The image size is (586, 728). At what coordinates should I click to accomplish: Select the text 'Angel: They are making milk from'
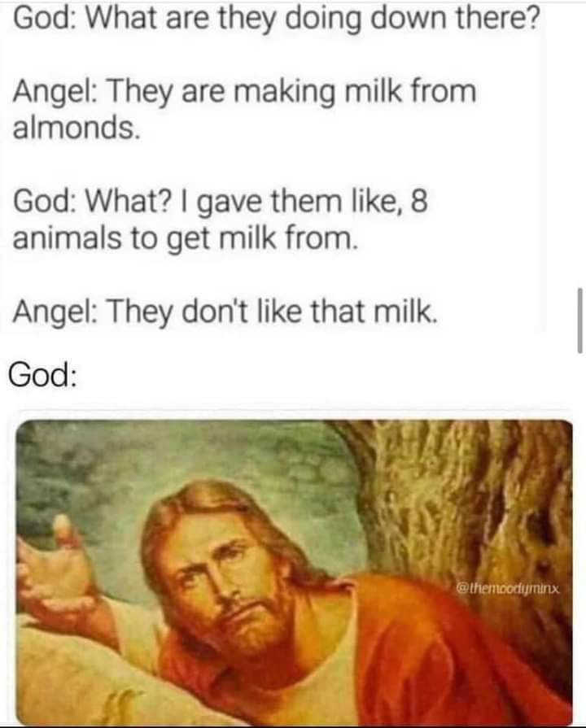pos(244,91)
